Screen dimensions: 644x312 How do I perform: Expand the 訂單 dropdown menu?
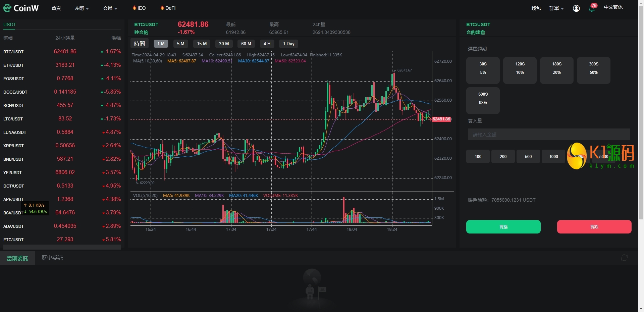556,8
